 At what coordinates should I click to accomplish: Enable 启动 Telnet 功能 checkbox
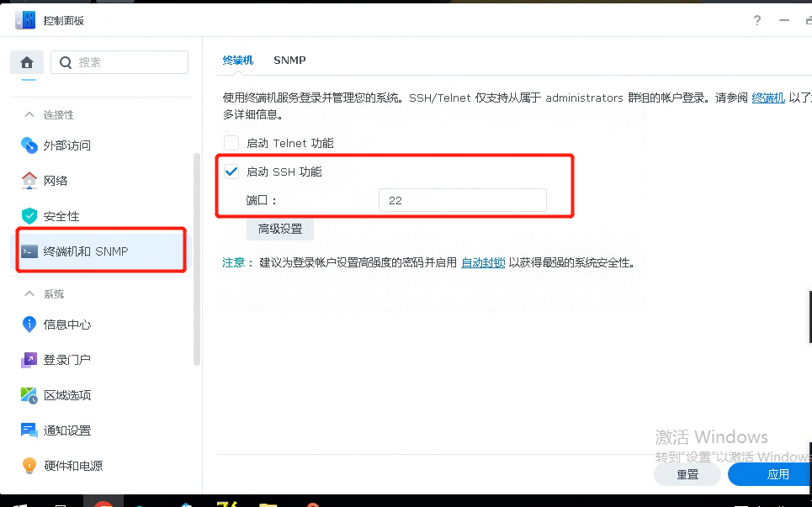[x=231, y=142]
